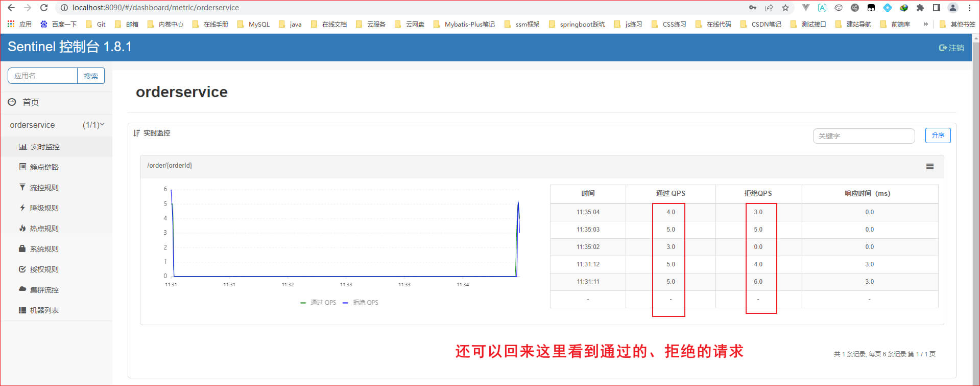The image size is (980, 386).
Task: Click the sort icon beside 实时监控 heading
Action: point(136,133)
